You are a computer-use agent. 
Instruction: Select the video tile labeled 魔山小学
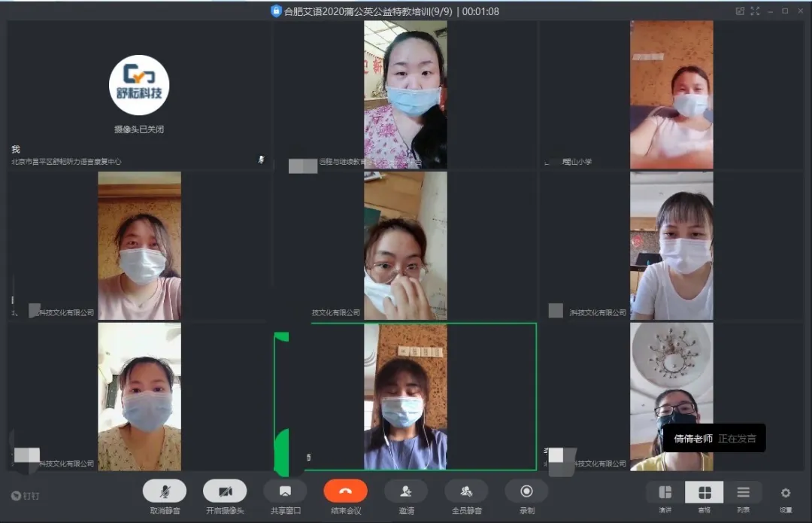click(671, 94)
